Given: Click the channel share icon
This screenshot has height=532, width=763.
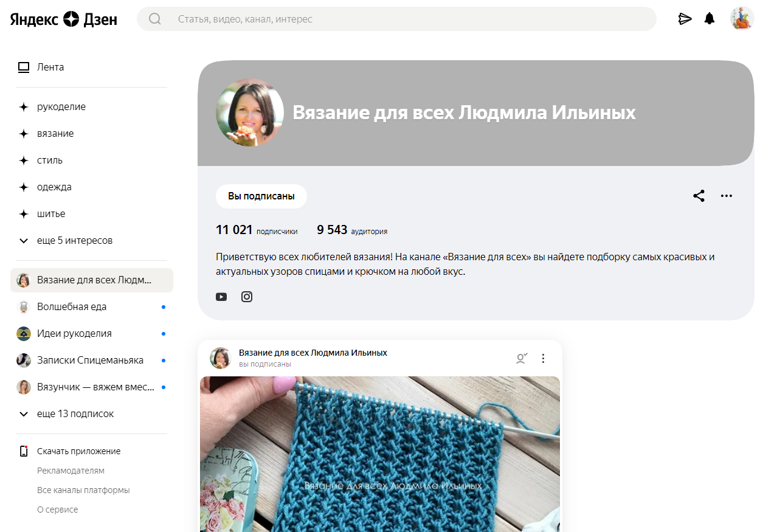Looking at the screenshot, I should tap(699, 196).
